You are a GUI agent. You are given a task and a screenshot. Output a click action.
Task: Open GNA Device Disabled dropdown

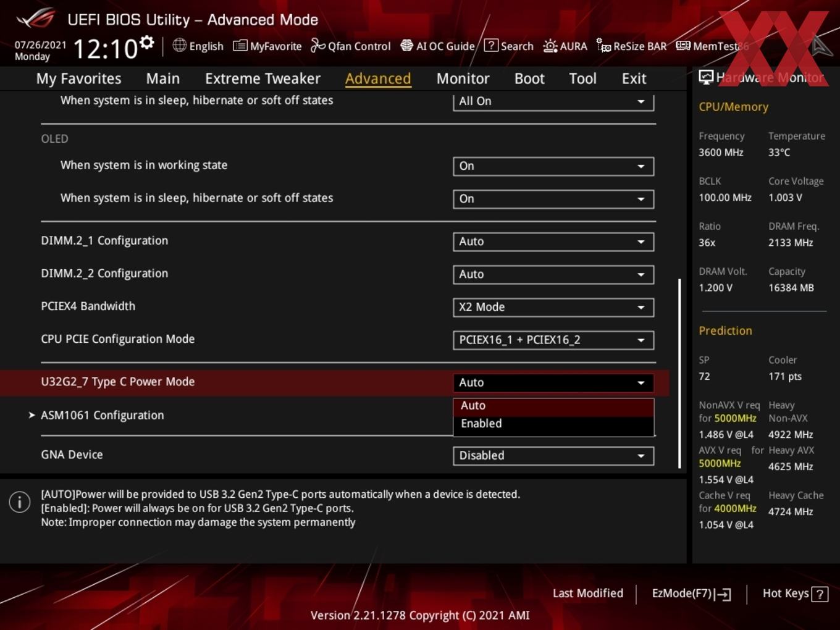click(x=553, y=456)
